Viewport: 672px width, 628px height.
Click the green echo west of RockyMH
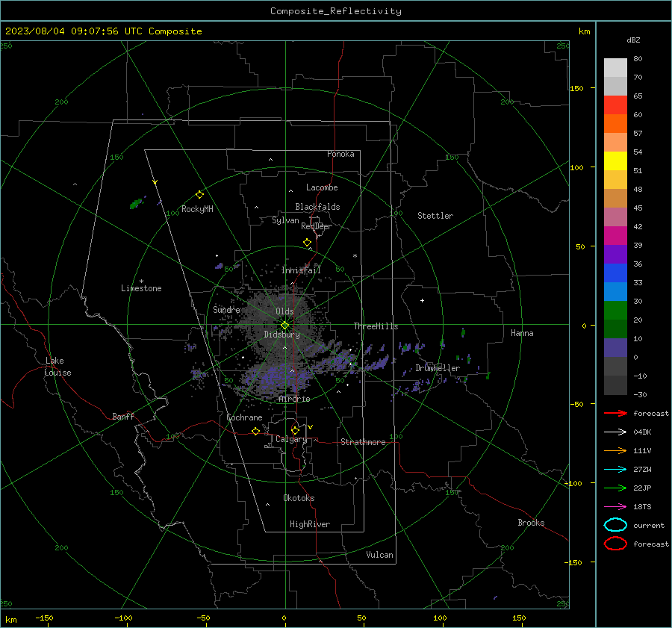pos(136,203)
